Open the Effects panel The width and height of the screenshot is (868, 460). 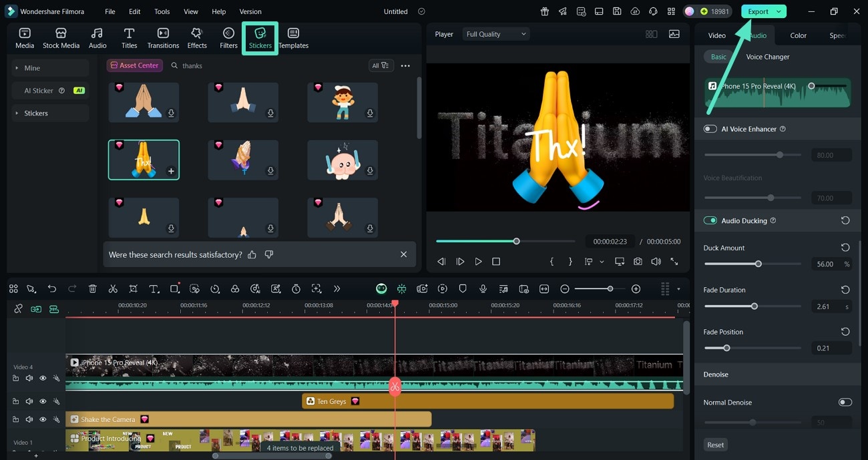coord(197,38)
